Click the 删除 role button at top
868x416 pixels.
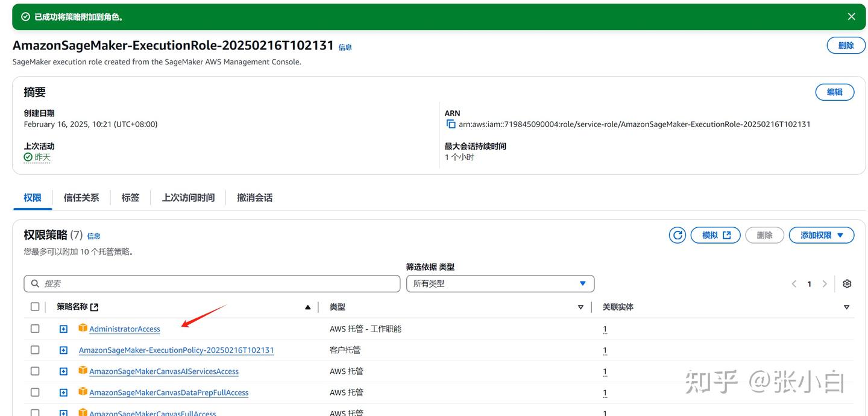[846, 45]
